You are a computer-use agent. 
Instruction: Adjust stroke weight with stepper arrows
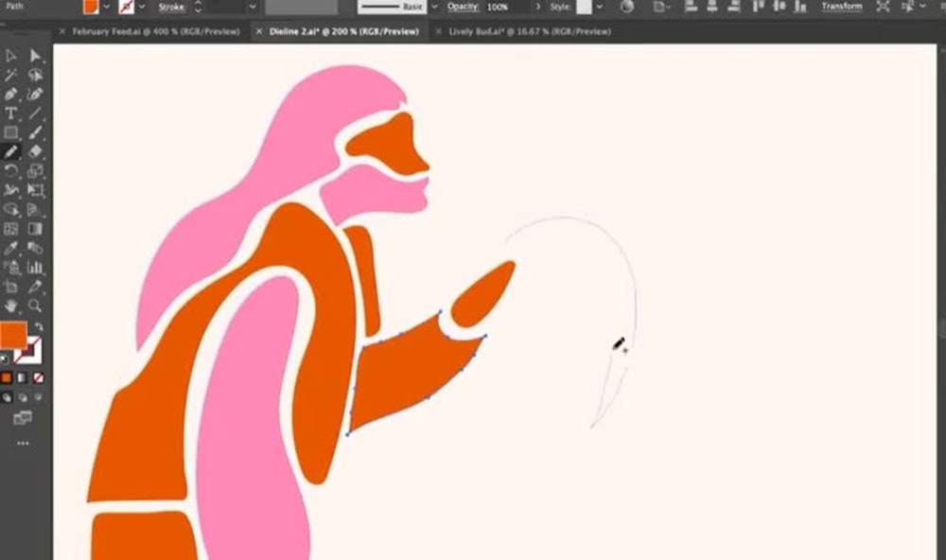pyautogui.click(x=198, y=7)
